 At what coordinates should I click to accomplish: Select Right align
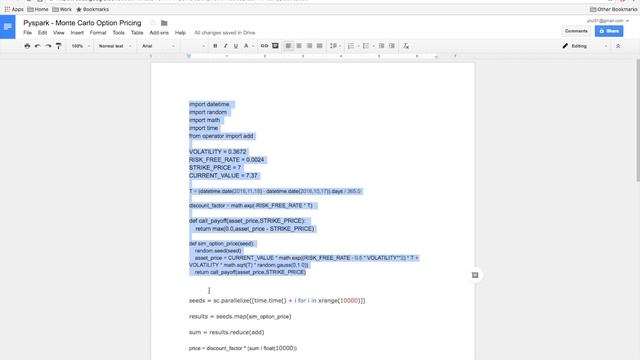tap(309, 46)
